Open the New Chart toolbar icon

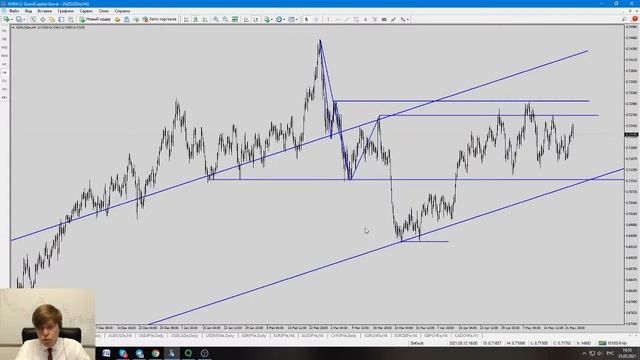pos(7,19)
